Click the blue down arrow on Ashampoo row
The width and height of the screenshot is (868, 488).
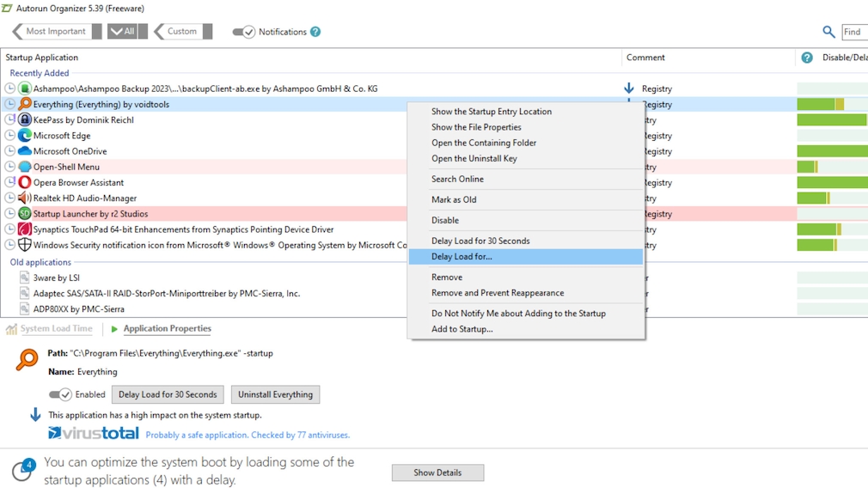pyautogui.click(x=629, y=88)
